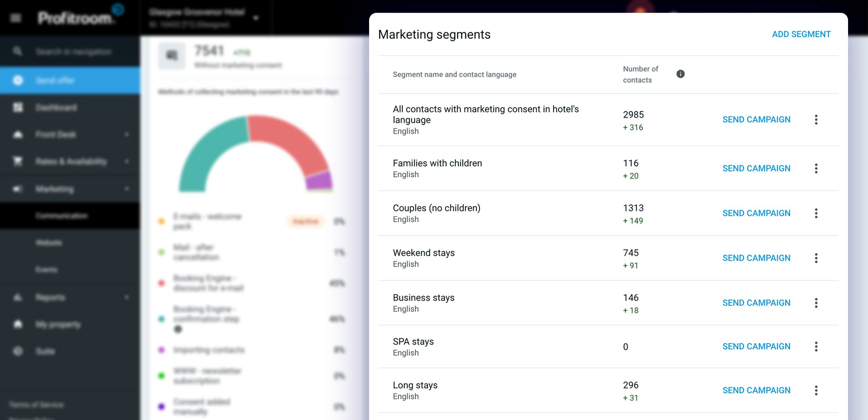Screen dimensions: 868x420
Task: Open the three-dot menu for Families with children
Action: (x=816, y=169)
